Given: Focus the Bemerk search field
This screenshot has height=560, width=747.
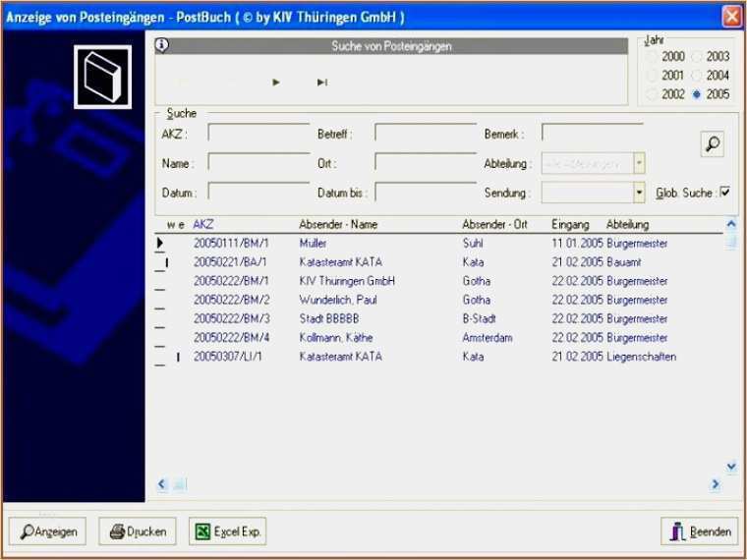Looking at the screenshot, I should tap(593, 133).
